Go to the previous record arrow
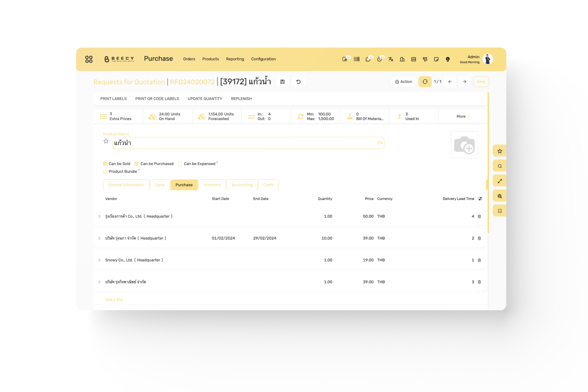The image size is (588, 392). click(450, 82)
